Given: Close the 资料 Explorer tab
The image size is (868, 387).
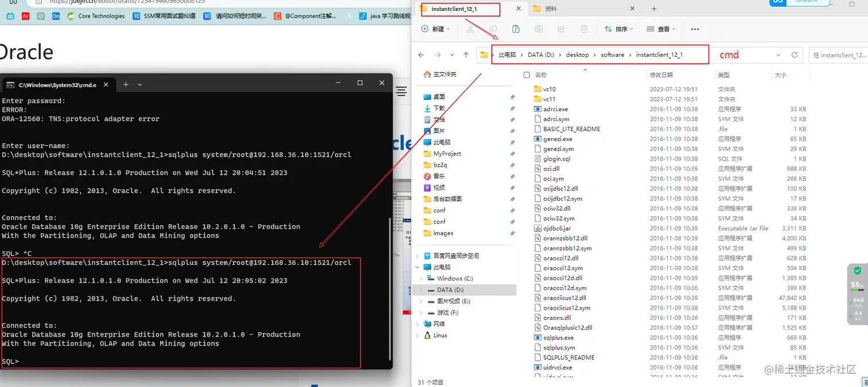Looking at the screenshot, I should point(632,9).
